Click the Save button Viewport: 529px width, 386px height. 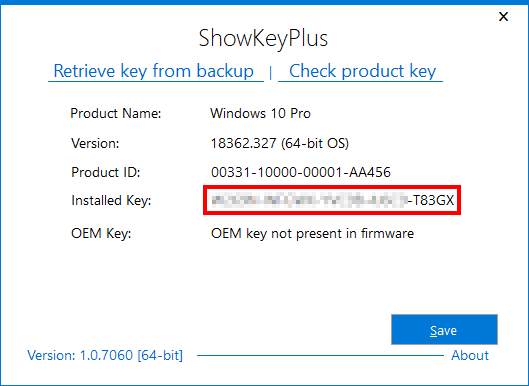click(444, 330)
